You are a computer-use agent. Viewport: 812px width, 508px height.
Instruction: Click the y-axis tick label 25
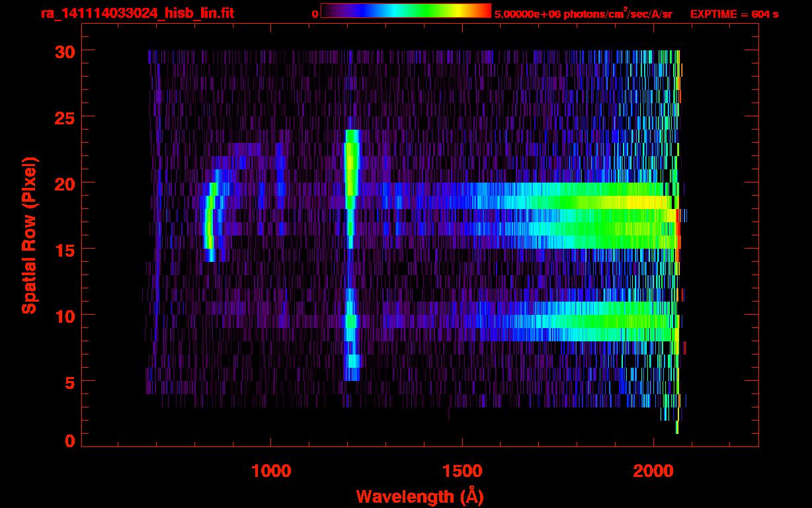63,117
